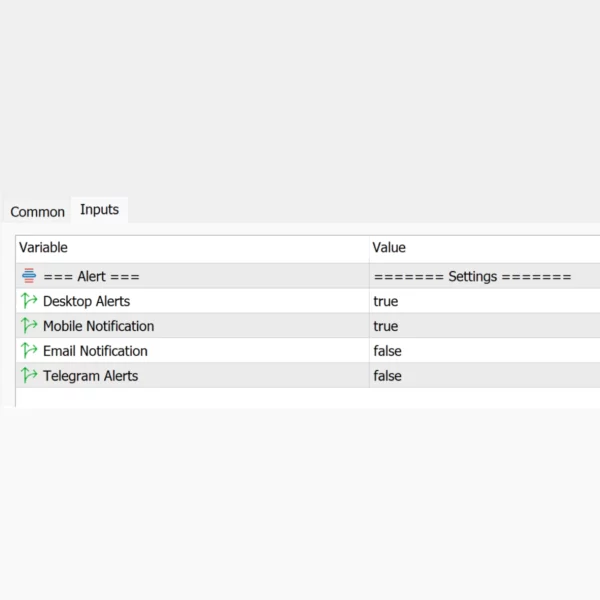Viewport: 600px width, 600px height.
Task: Toggle the Mobile Notification true value
Action: pyautogui.click(x=385, y=326)
